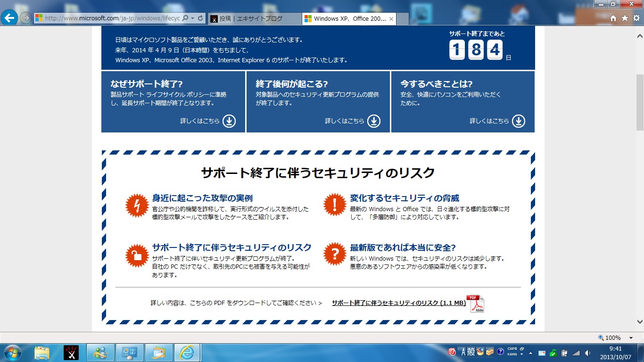Click the mail envelope tray icon

[542, 353]
